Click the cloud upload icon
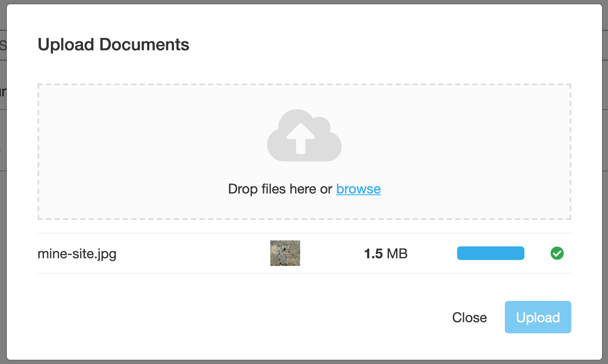The width and height of the screenshot is (608, 364). point(304,136)
